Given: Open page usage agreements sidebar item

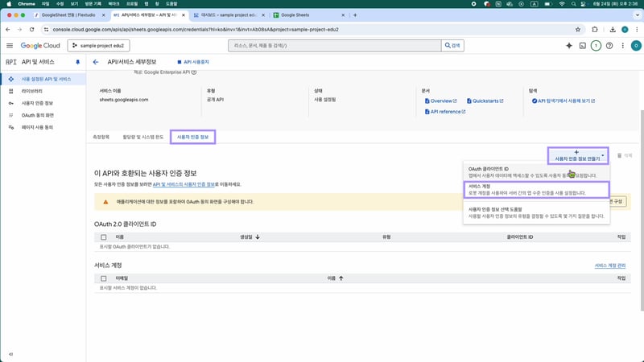Looking at the screenshot, I should (43, 127).
